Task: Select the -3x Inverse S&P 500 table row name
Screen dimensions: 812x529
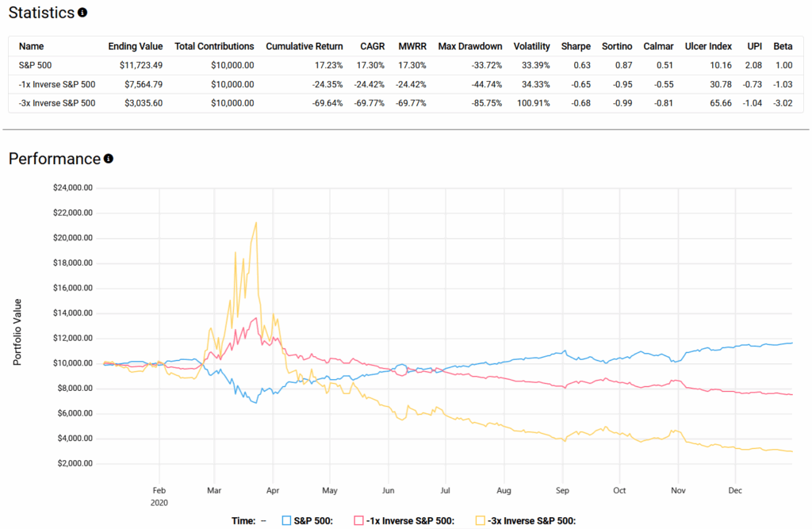Action: pyautogui.click(x=58, y=103)
